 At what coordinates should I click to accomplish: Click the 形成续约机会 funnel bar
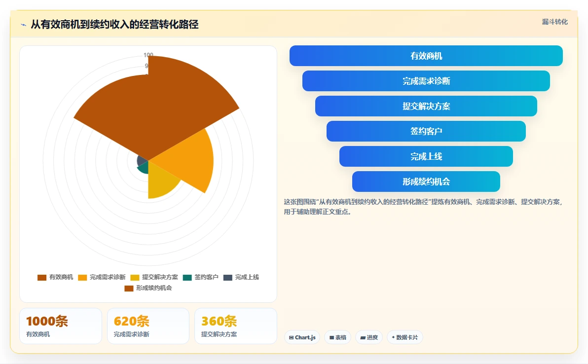[426, 182]
